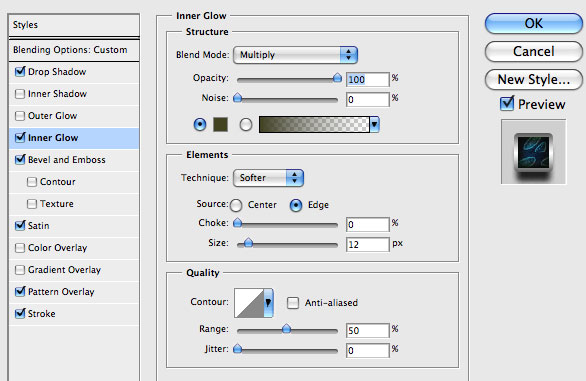Click the Noise value field
The image size is (586, 381).
pyautogui.click(x=368, y=99)
